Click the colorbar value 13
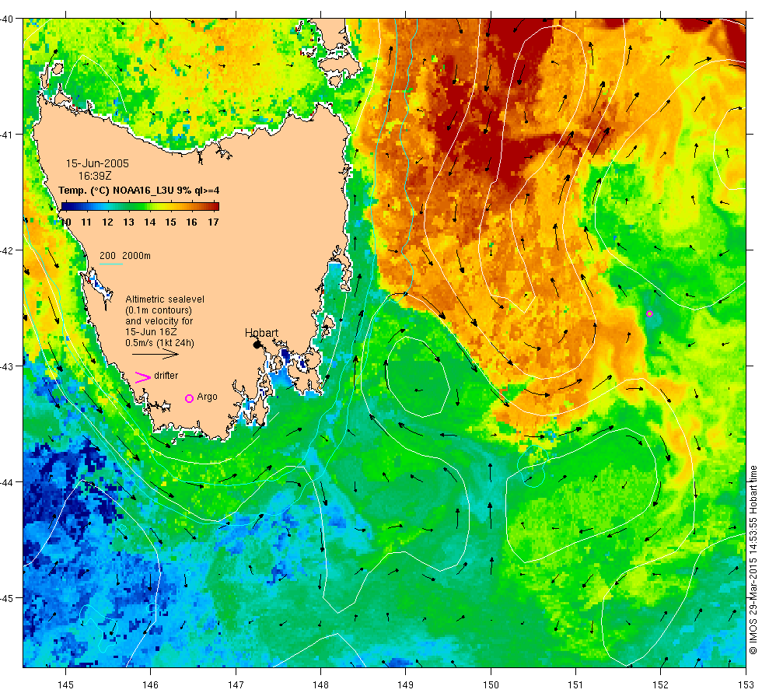This screenshot has height=700, width=762. tap(128, 222)
